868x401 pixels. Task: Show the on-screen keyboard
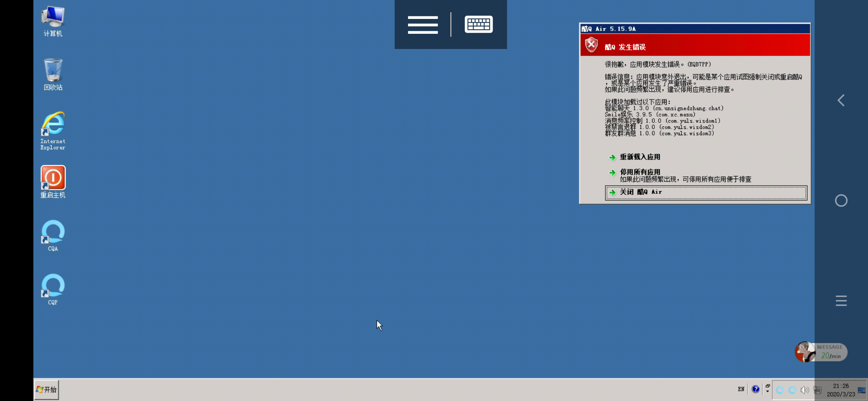coord(479,25)
